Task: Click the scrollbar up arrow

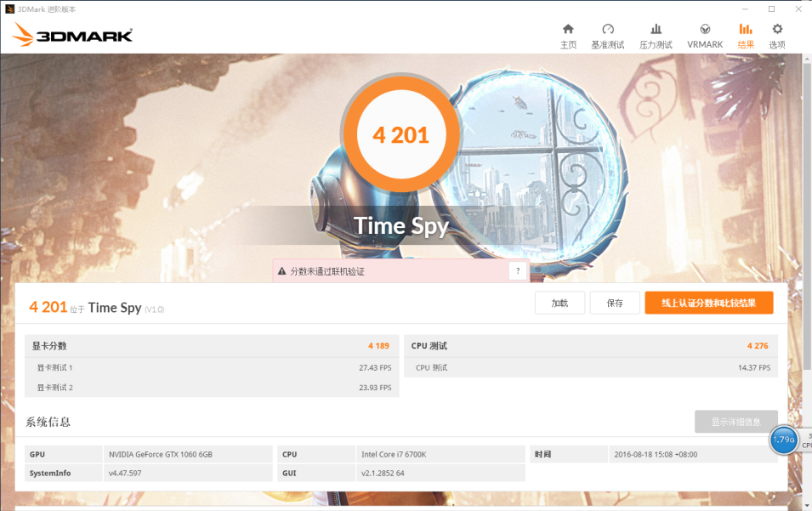Action: [807, 59]
